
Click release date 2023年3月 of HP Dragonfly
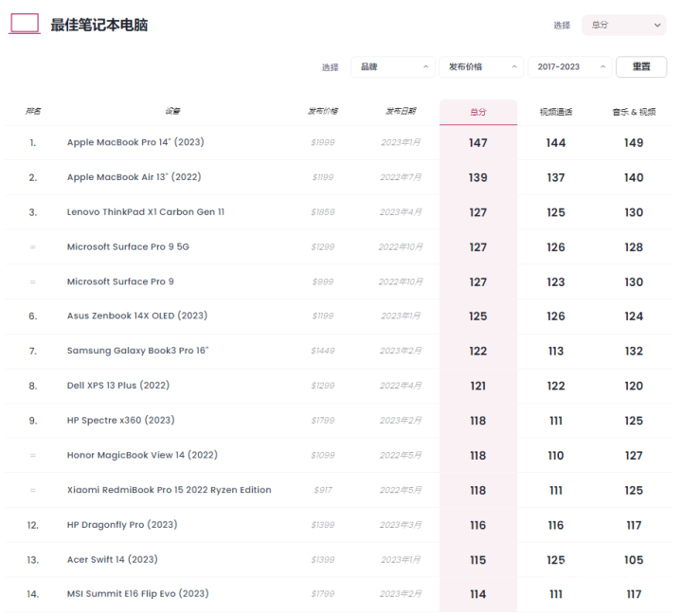[x=401, y=525]
